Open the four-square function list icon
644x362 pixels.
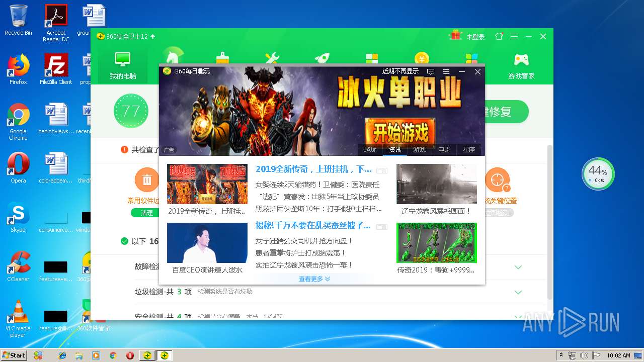[372, 57]
